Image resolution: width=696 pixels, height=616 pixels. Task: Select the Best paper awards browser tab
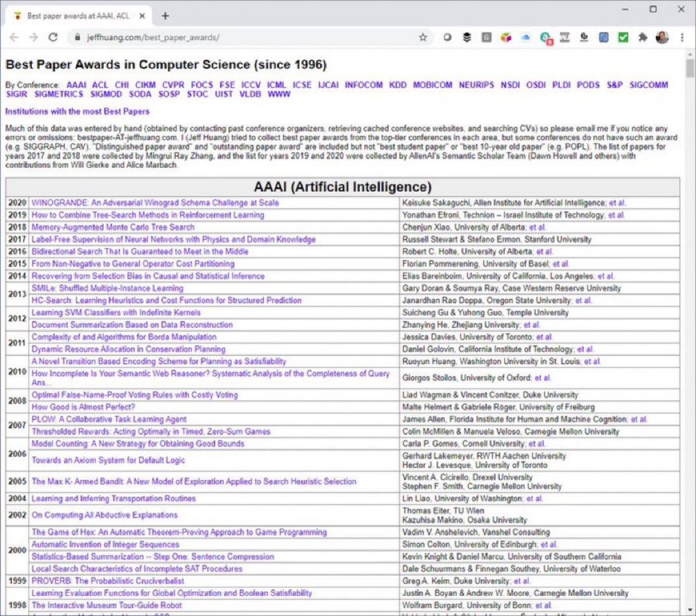[78, 16]
